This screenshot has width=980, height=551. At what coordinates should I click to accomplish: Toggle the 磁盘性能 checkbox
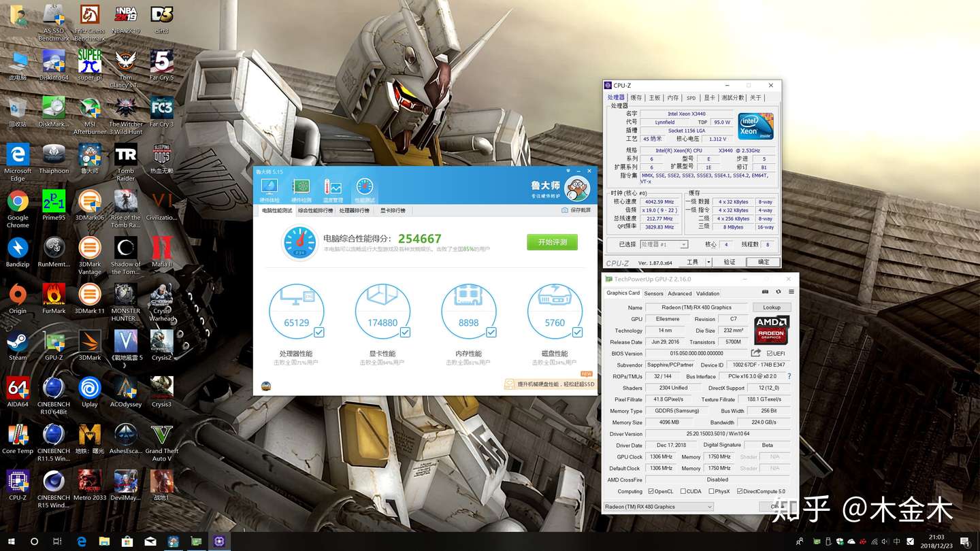[577, 332]
